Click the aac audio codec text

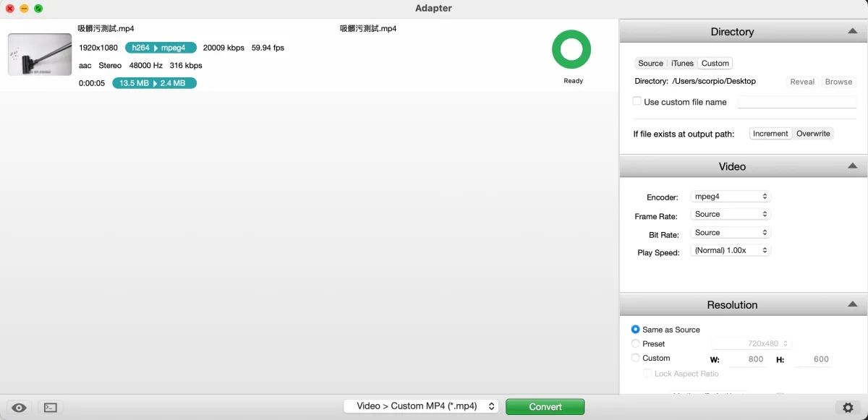click(85, 66)
